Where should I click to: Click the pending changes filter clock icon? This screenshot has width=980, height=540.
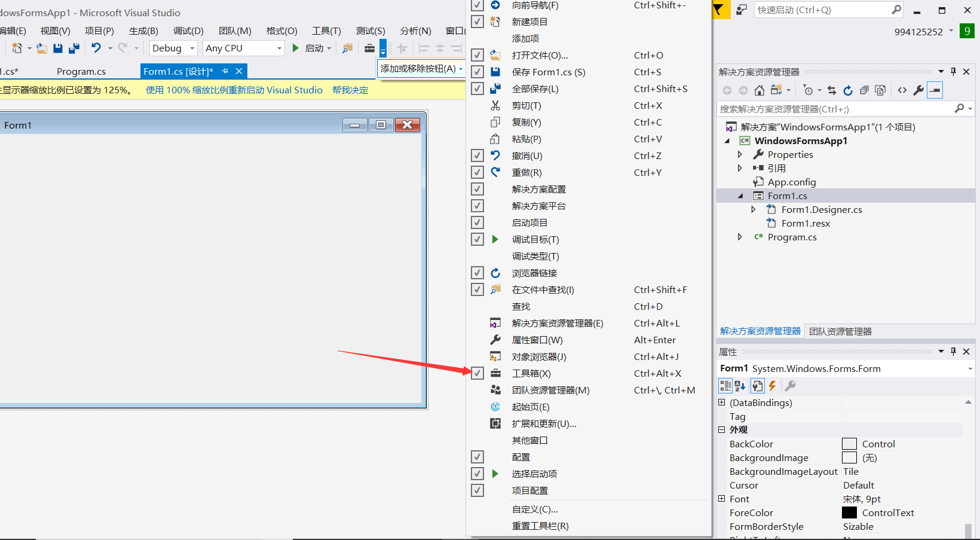pos(808,90)
